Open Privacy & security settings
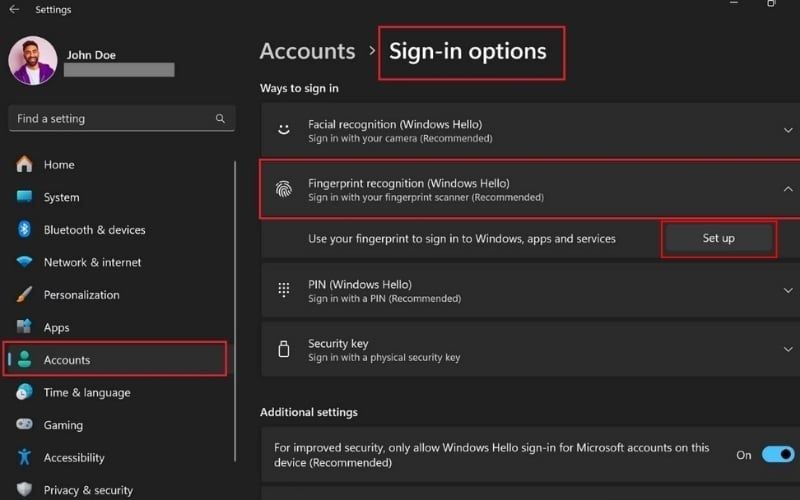Screen dimensions: 800x500 pos(88,490)
